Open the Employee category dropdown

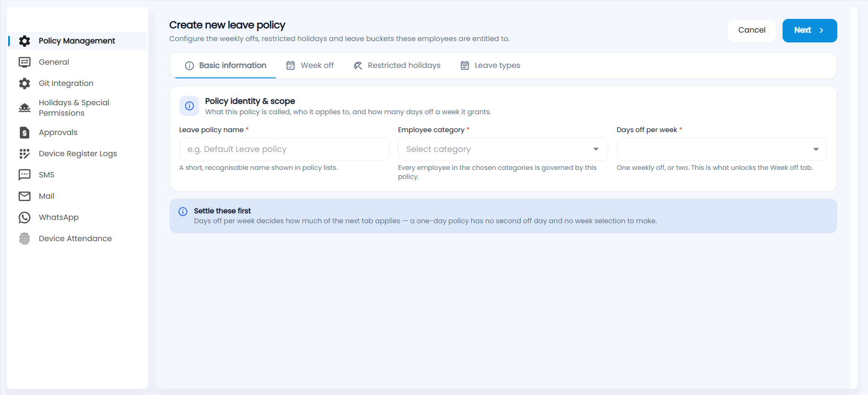pyautogui.click(x=503, y=149)
